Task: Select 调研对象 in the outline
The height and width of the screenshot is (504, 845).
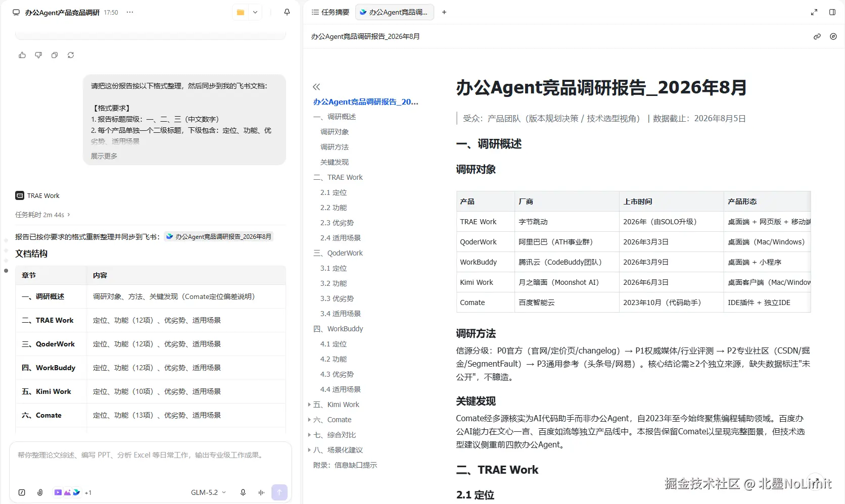Action: point(335,132)
